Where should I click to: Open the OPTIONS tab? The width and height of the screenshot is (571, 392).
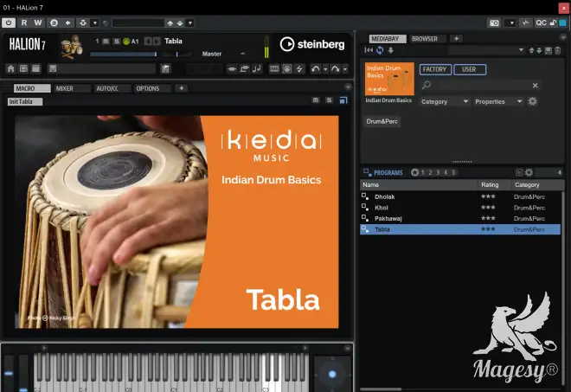[x=152, y=88]
